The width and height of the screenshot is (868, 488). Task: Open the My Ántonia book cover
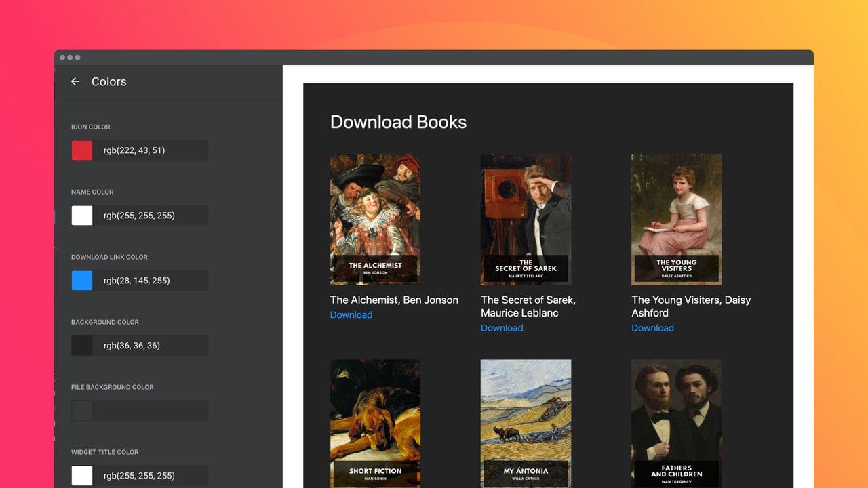point(526,424)
